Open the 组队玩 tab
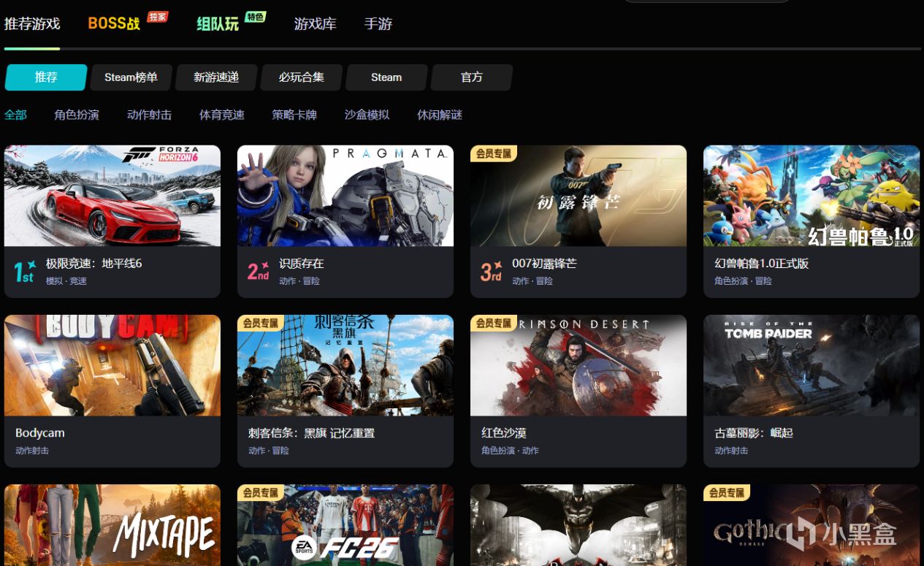 tap(218, 23)
